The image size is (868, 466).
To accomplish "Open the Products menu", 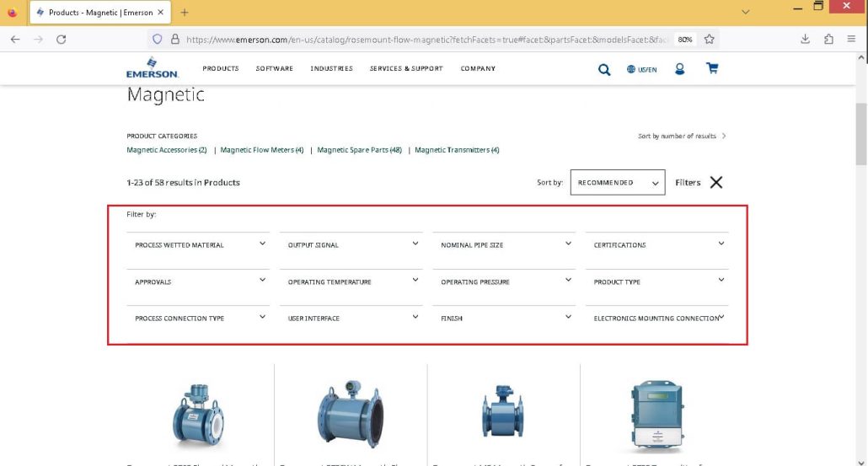I will click(x=220, y=68).
